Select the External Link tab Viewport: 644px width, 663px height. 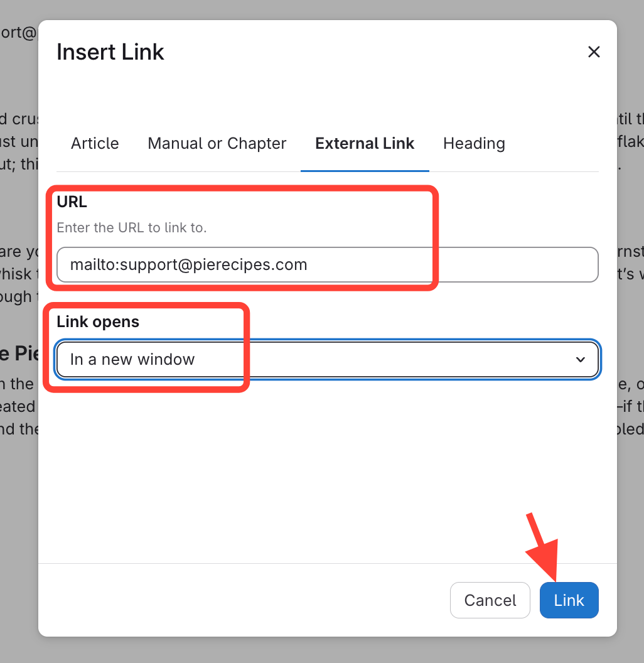(365, 144)
